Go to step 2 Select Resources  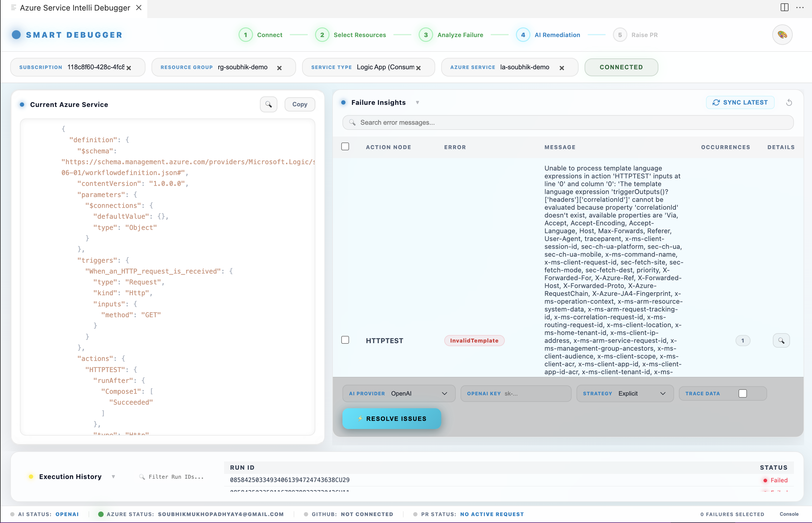(350, 35)
